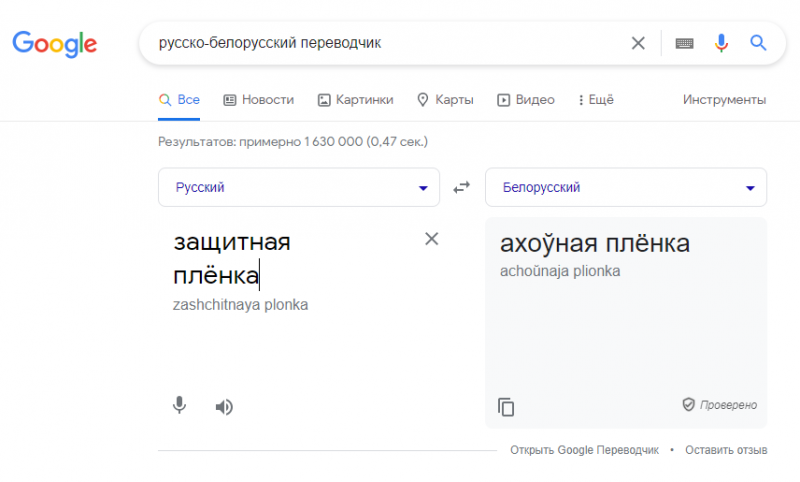Start voice search with the colored microphone
The image size is (800, 482).
point(721,43)
